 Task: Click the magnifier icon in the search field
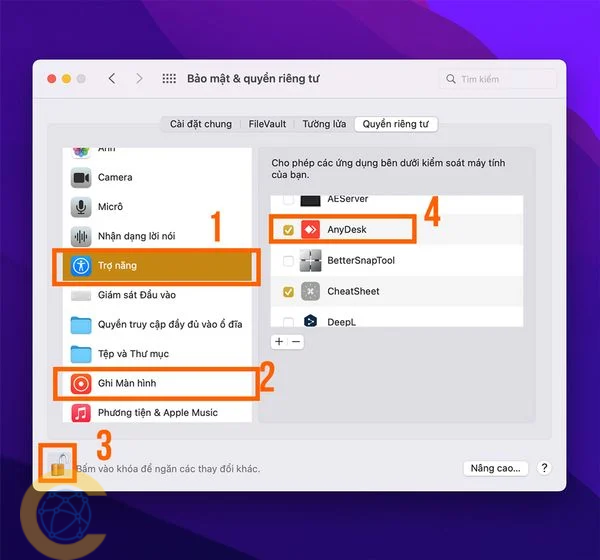pos(451,79)
